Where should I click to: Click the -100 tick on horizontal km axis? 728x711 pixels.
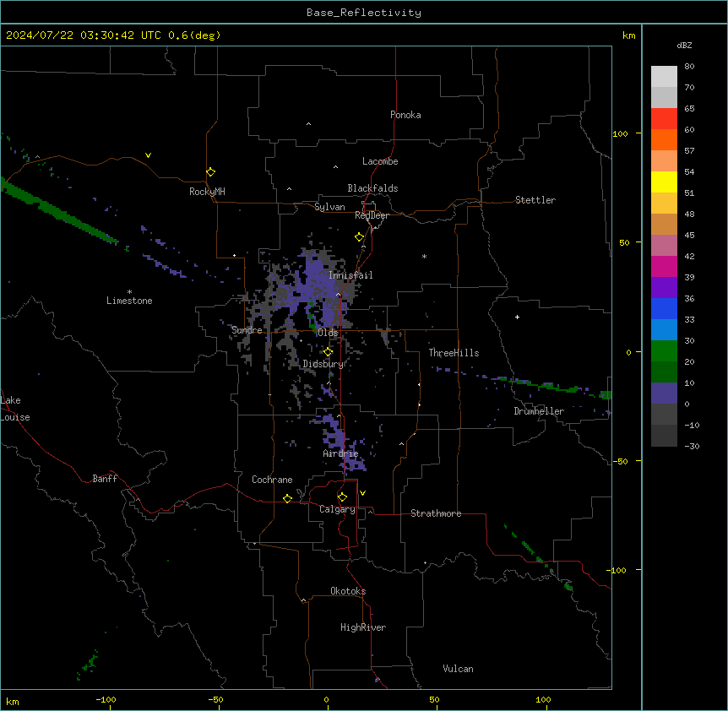pyautogui.click(x=106, y=699)
